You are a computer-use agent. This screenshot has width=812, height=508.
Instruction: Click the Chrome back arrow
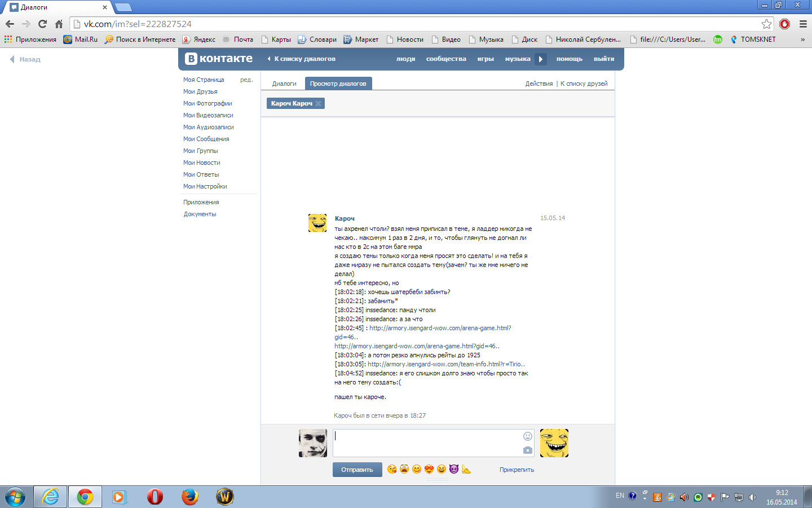pyautogui.click(x=10, y=24)
